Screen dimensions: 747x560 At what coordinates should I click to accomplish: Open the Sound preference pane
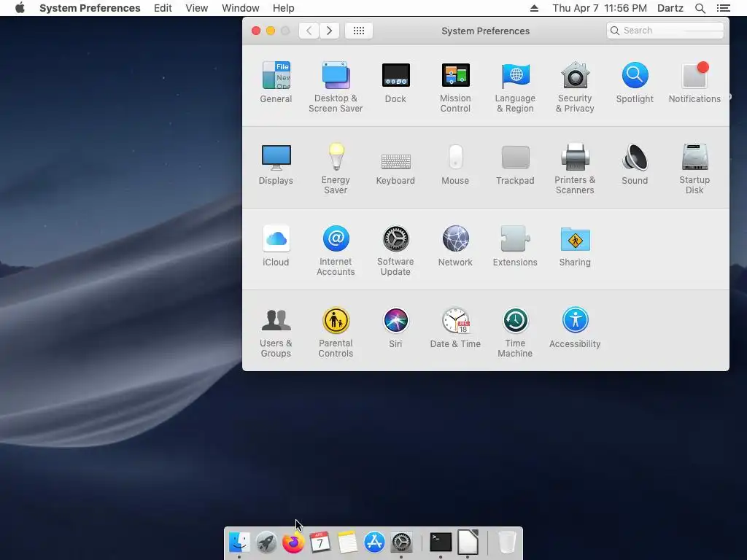[x=635, y=164]
